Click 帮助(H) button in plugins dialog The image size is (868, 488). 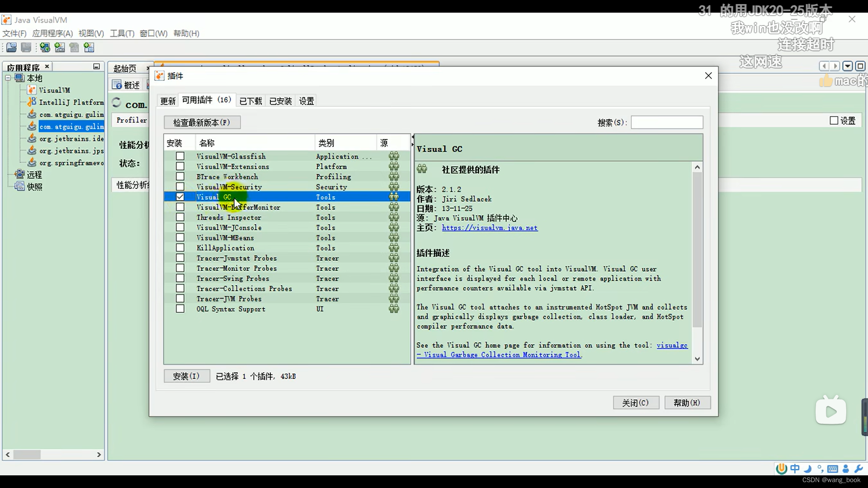click(x=687, y=403)
